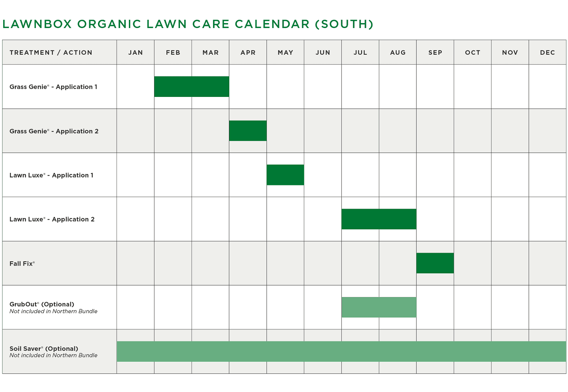Click the APR column header
Image resolution: width=568 pixels, height=392 pixels.
(248, 53)
